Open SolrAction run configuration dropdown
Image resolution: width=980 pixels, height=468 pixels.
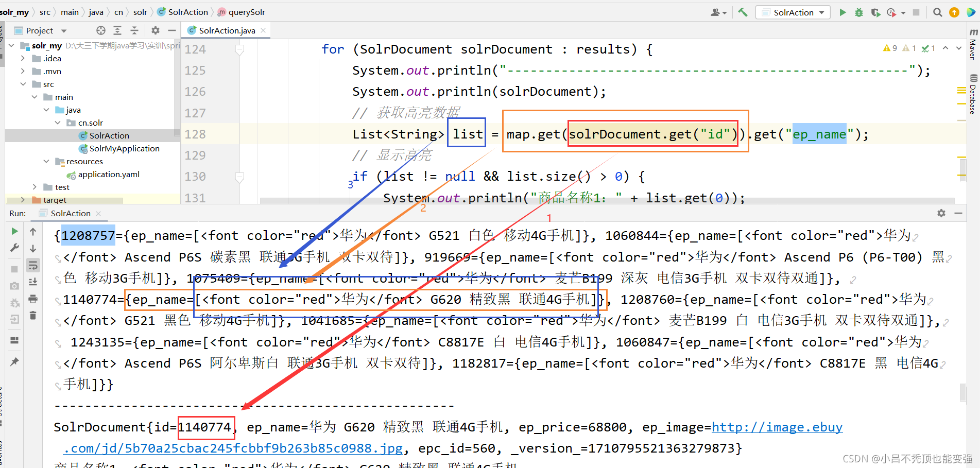[793, 12]
